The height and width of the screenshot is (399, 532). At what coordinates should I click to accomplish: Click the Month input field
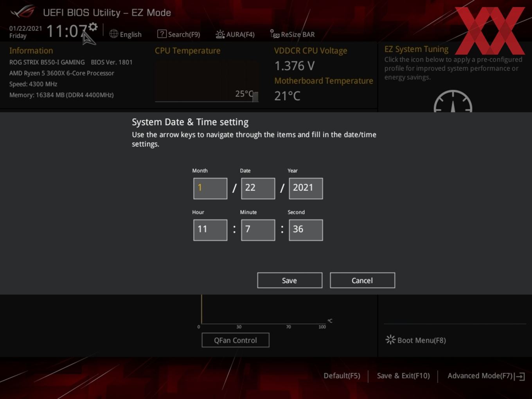(x=210, y=189)
